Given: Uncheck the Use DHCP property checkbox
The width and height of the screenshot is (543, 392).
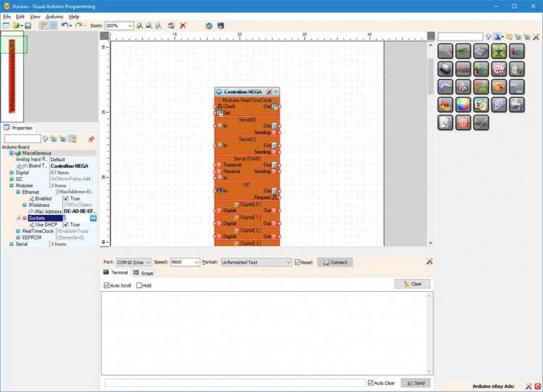Looking at the screenshot, I should (x=66, y=224).
